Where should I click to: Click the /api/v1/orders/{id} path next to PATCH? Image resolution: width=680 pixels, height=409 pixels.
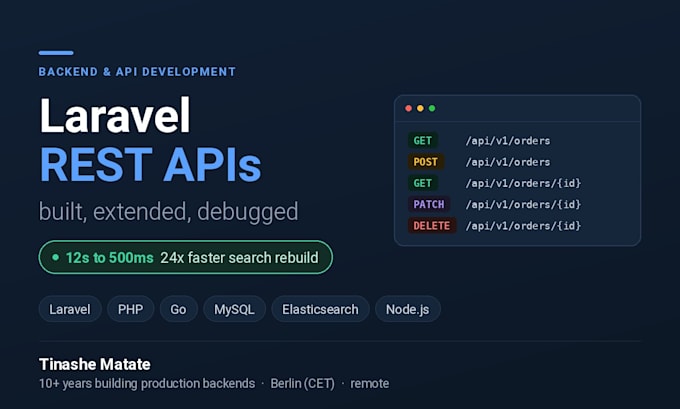[523, 204]
